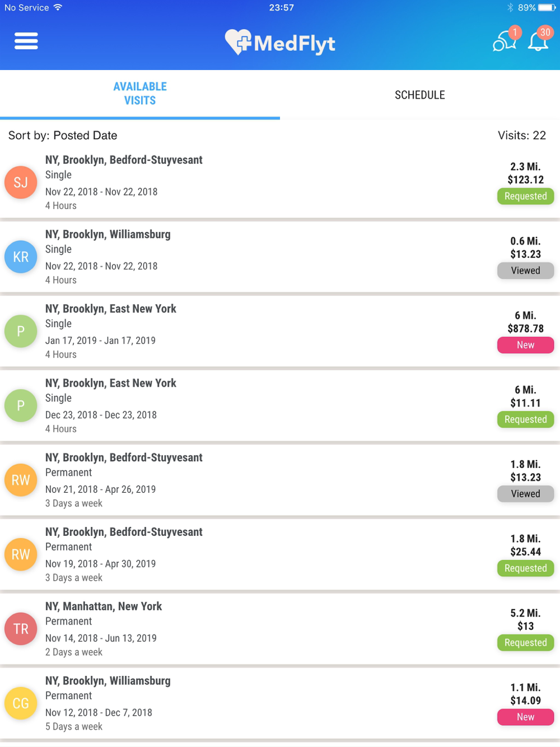Switch to the Schedule tab
Viewport: 560px width, 747px height.
(420, 95)
